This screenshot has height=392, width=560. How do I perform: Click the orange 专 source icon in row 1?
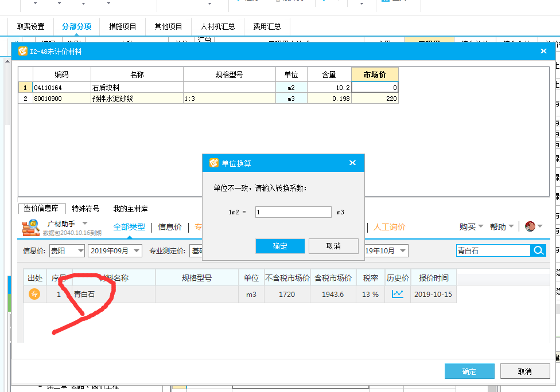click(34, 294)
